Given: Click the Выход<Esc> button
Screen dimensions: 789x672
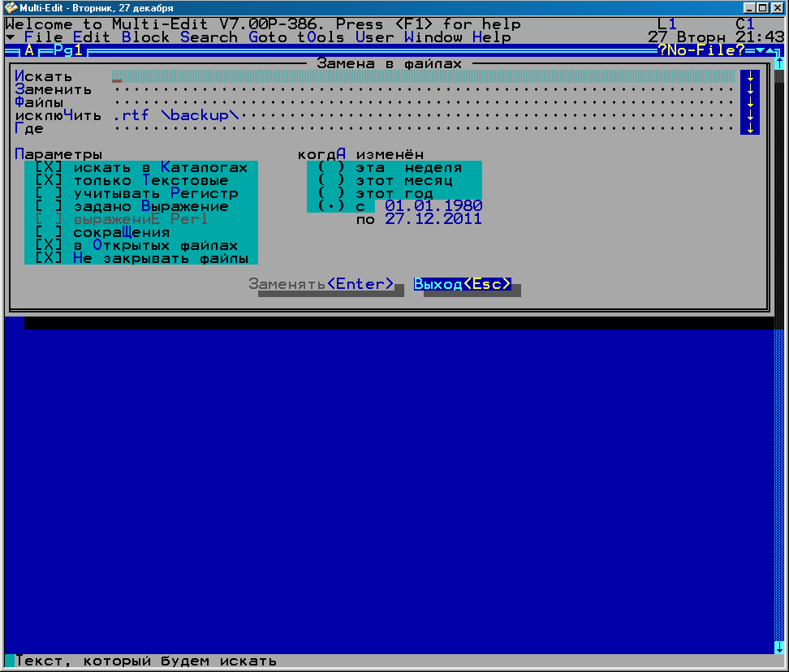Looking at the screenshot, I should [x=463, y=284].
